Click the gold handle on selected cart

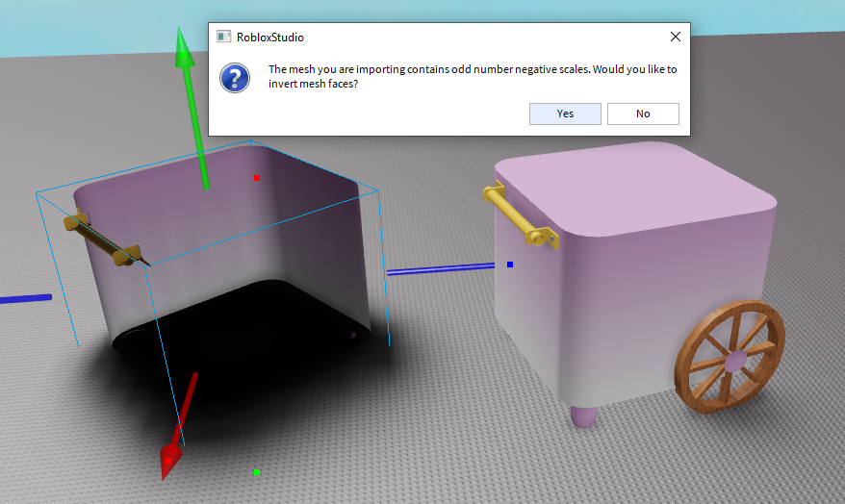click(x=102, y=239)
